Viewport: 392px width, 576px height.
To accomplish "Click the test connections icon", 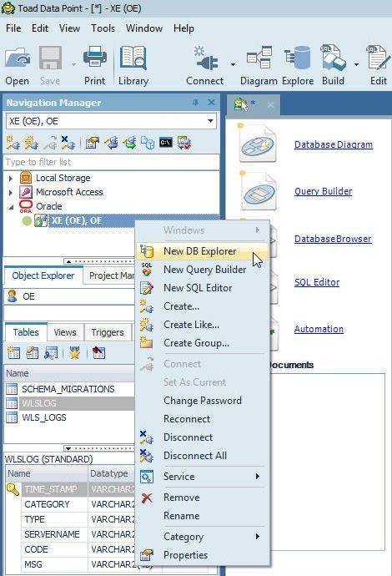I will pos(183,143).
